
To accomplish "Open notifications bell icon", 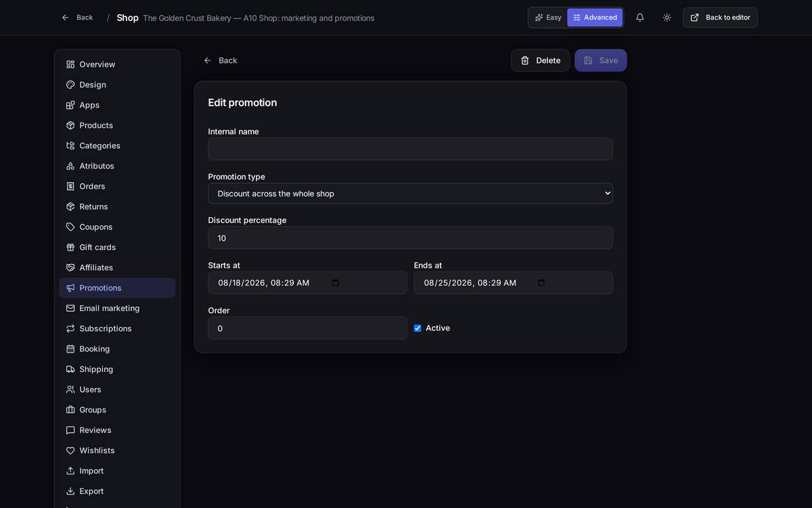I will (x=640, y=18).
